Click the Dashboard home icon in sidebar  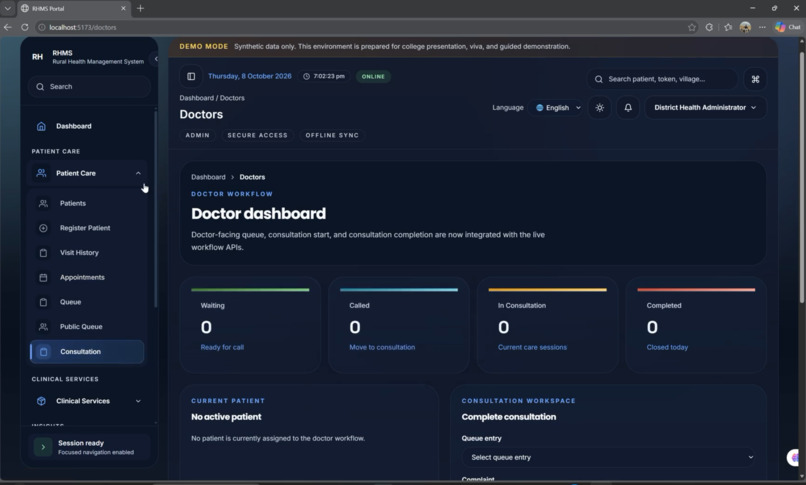(41, 126)
